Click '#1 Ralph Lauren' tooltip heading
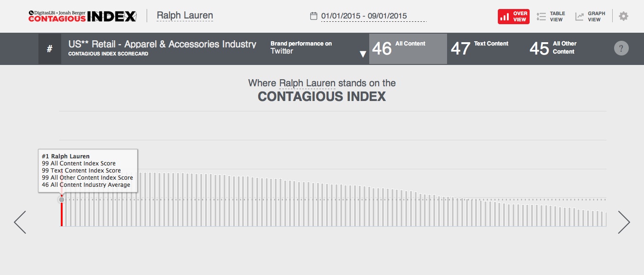644x275 pixels. 65,156
